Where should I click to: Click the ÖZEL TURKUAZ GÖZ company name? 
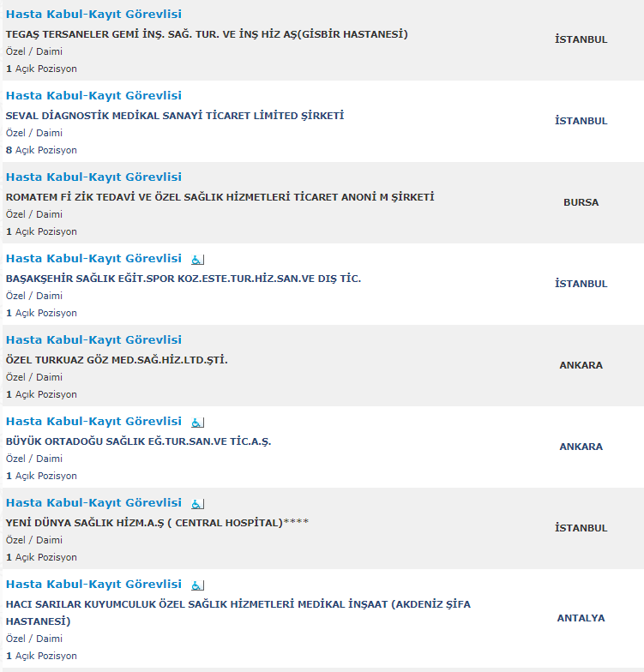(x=117, y=360)
